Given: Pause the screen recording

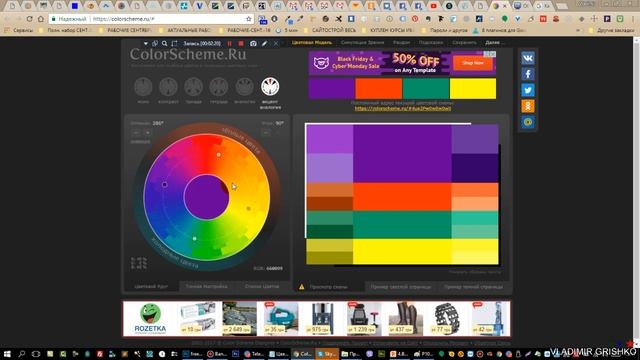Looking at the screenshot, I should click(x=229, y=43).
